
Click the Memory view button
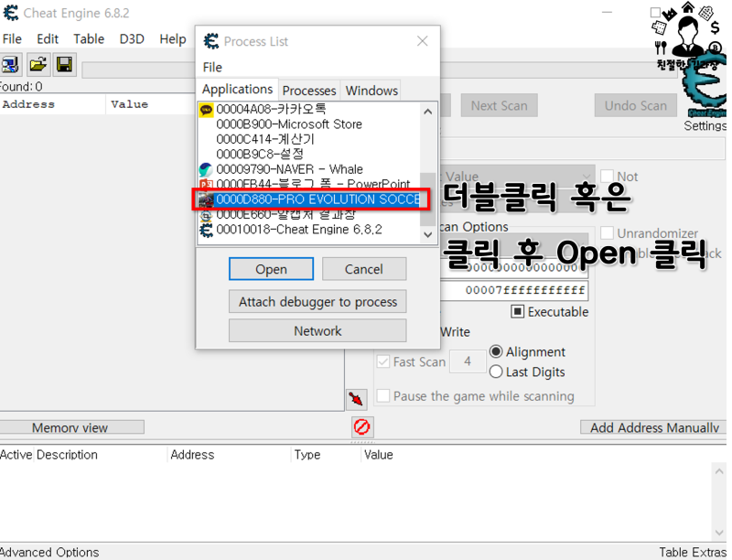point(70,427)
